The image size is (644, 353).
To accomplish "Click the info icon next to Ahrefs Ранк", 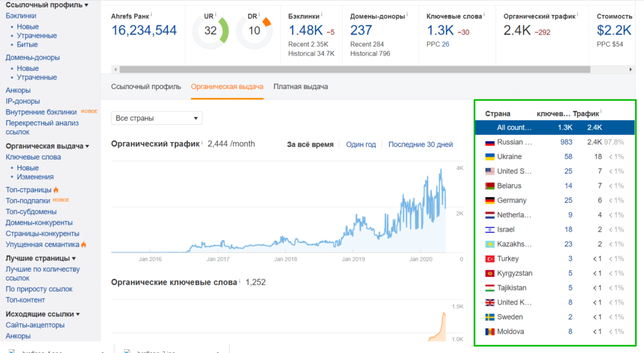I will coord(151,14).
